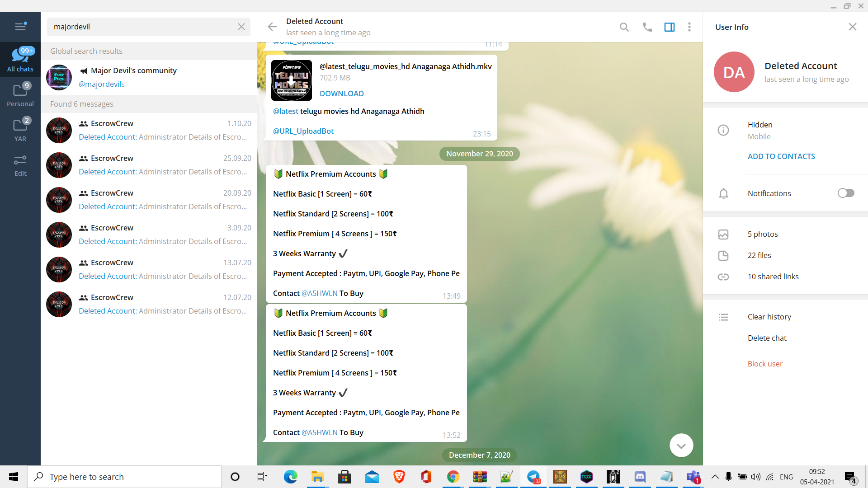Viewport: 868px width, 488px height.
Task: Clear history of this chat
Action: tap(769, 317)
